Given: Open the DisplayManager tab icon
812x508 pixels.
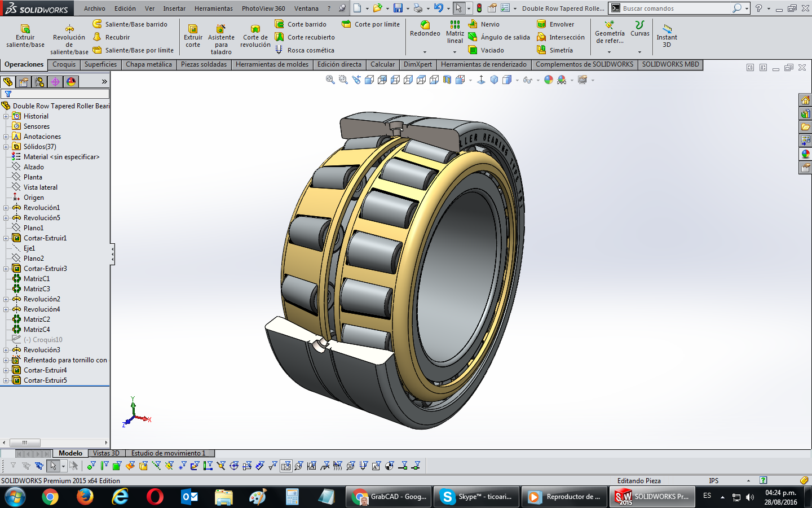Looking at the screenshot, I should click(71, 82).
